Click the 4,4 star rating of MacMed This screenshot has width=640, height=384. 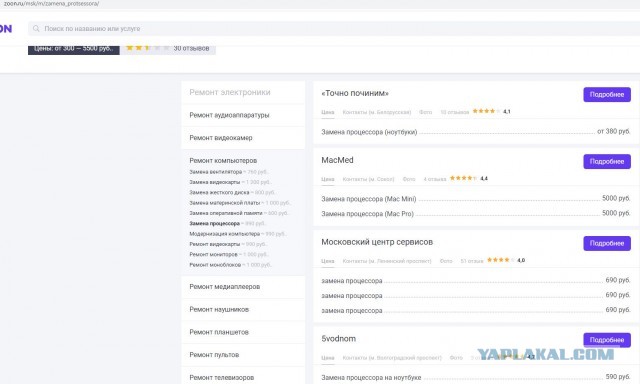[x=469, y=178]
